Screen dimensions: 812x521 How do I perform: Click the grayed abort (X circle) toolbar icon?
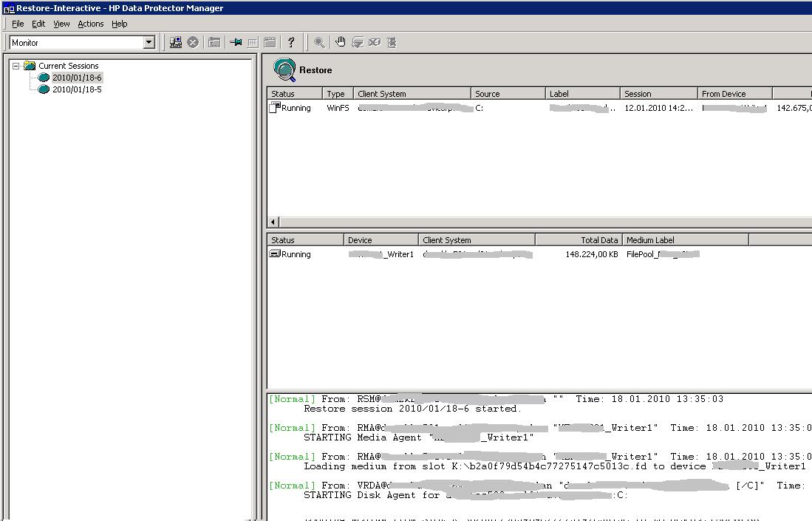193,42
